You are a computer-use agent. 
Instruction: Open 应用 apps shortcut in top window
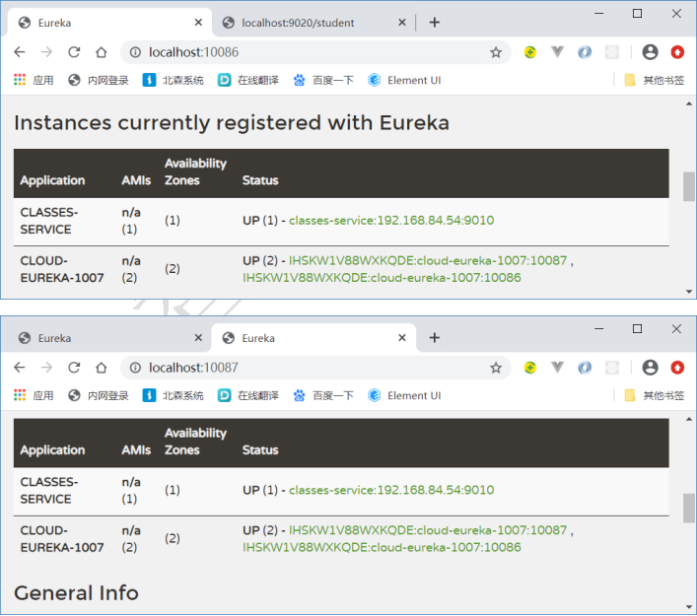tap(34, 80)
